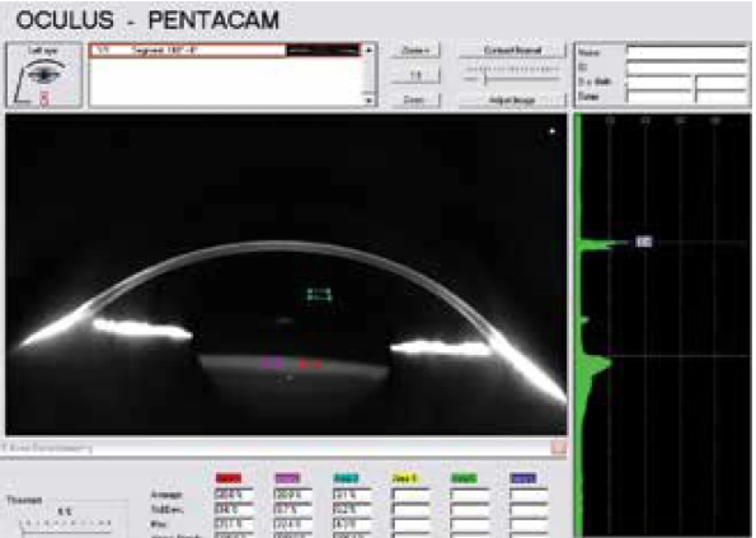This screenshot has width=756, height=538.
Task: Click the green Area 5 color swatch
Action: pyautogui.click(x=464, y=478)
